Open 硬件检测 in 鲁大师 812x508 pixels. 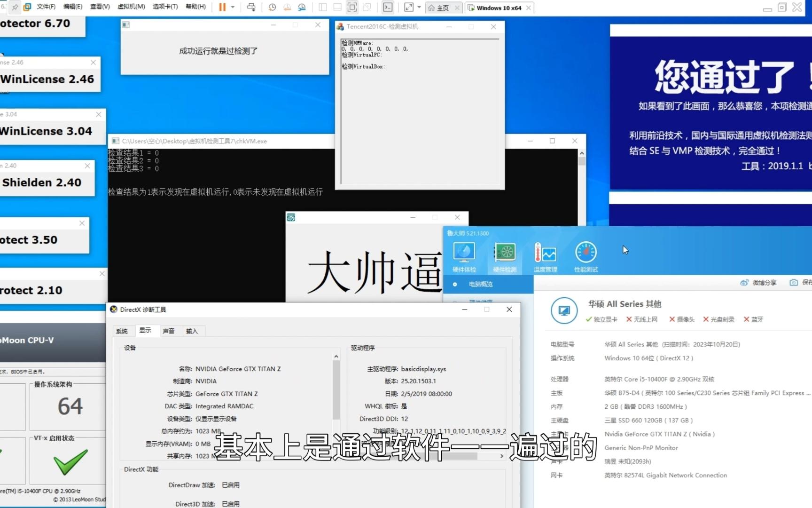[505, 257]
